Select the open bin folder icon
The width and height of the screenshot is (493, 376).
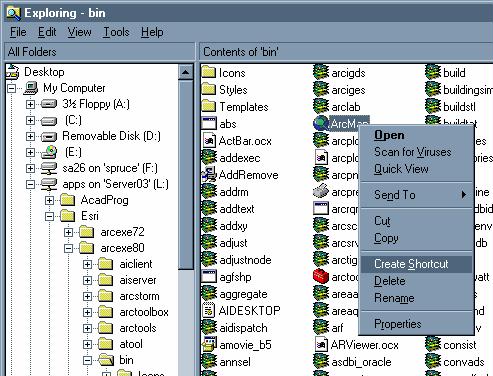point(106,360)
